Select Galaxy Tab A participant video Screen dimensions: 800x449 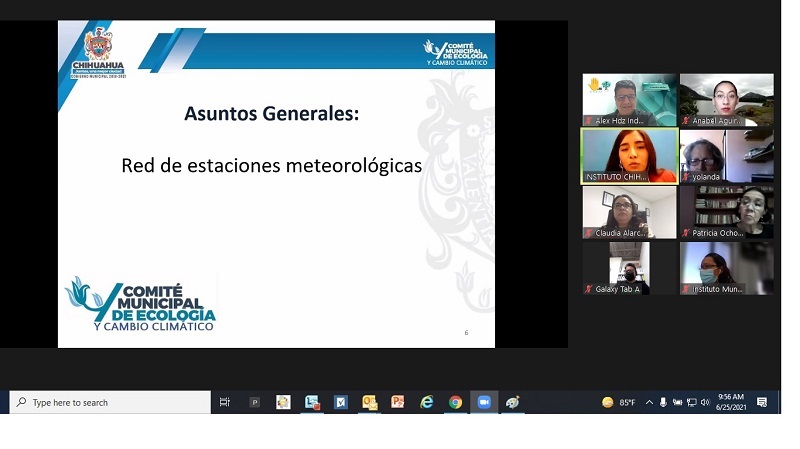coord(630,268)
